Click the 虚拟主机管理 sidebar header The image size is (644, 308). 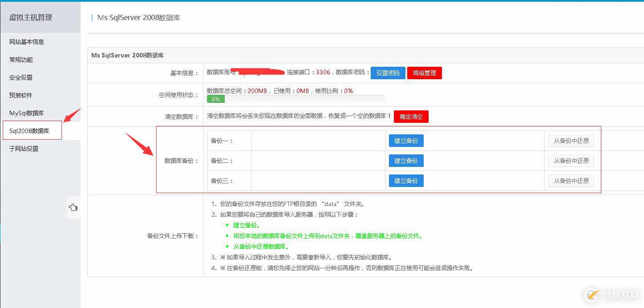[31, 17]
